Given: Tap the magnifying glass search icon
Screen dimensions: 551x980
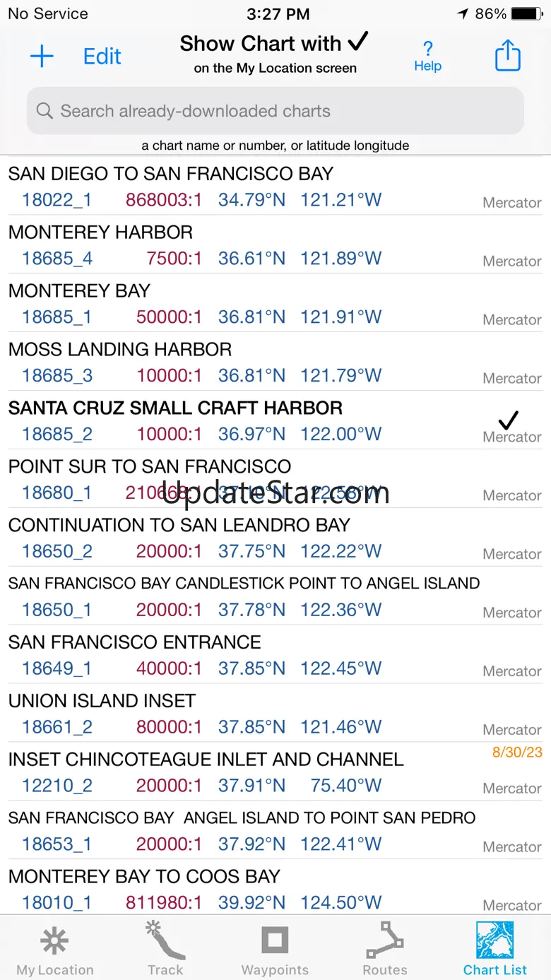Looking at the screenshot, I should (x=45, y=111).
